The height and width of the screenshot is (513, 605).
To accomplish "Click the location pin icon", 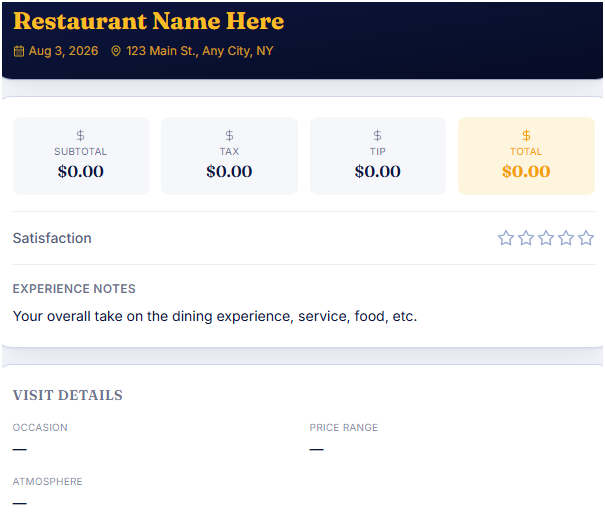I will (116, 51).
